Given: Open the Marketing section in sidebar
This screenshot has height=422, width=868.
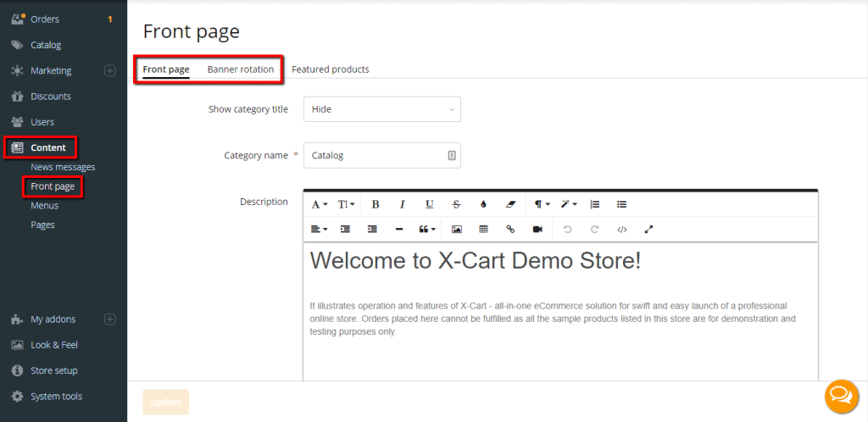Looking at the screenshot, I should tap(51, 71).
